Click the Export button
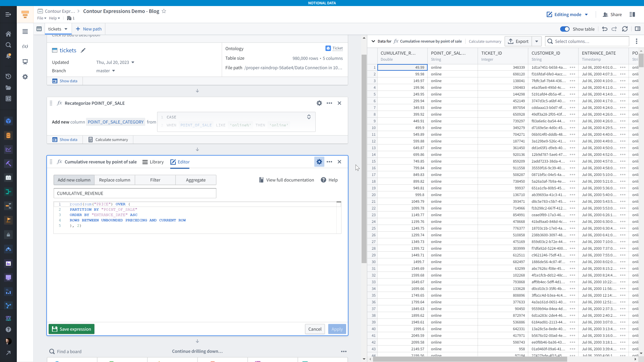644x362 pixels. pyautogui.click(x=519, y=41)
